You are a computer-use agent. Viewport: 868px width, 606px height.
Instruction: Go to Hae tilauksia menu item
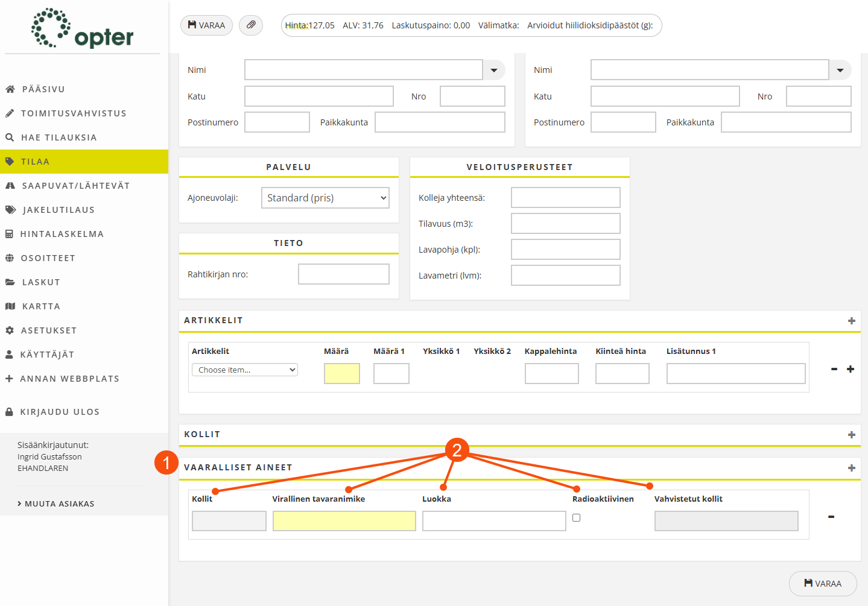[59, 137]
